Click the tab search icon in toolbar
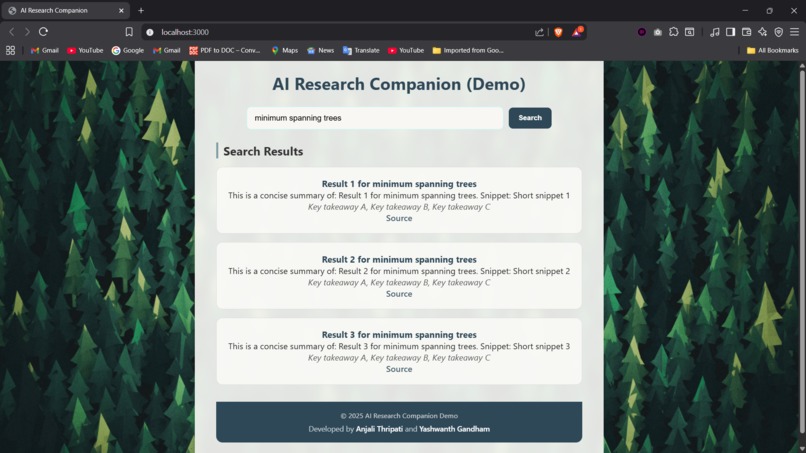The height and width of the screenshot is (453, 806). 690,32
